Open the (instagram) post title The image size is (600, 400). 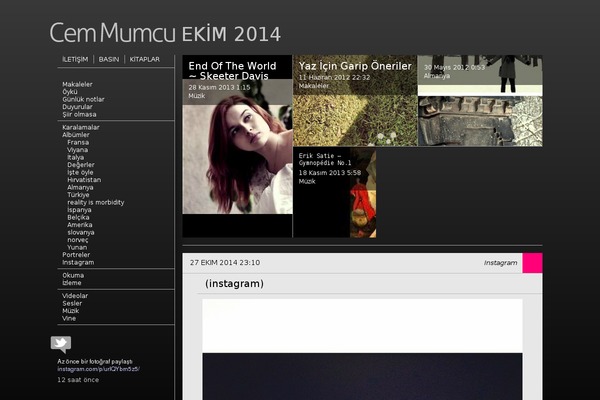point(234,284)
